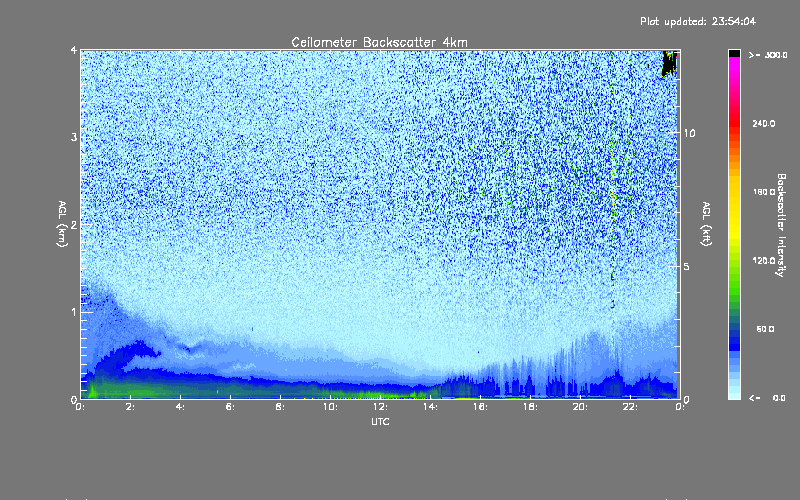Image resolution: width=800 pixels, height=500 pixels.
Task: Click the '10' kft tick label
Action: (689, 133)
